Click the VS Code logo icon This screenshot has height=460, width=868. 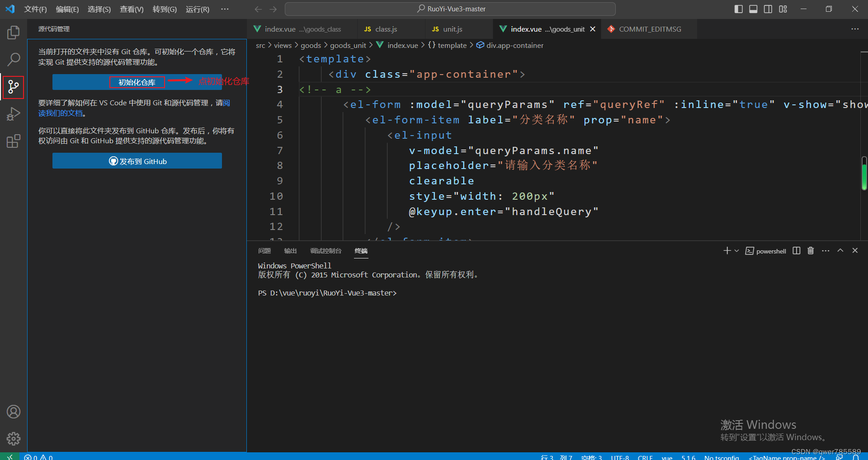(10, 9)
